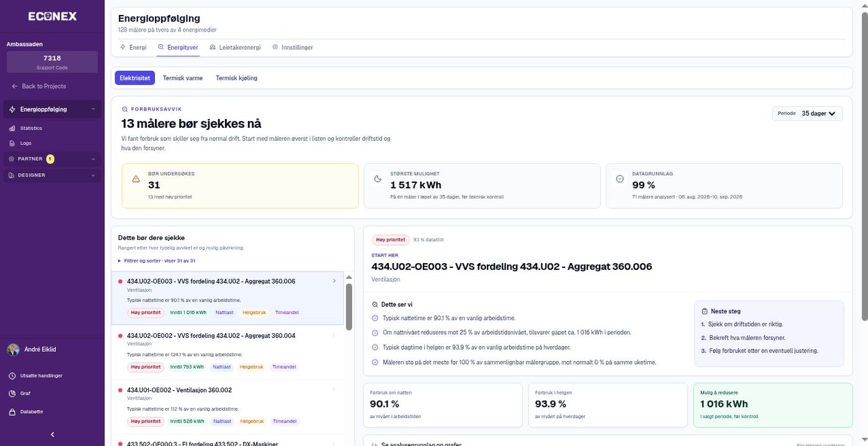
Task: Click the yellow badge next to PARTNER
Action: coord(50,159)
